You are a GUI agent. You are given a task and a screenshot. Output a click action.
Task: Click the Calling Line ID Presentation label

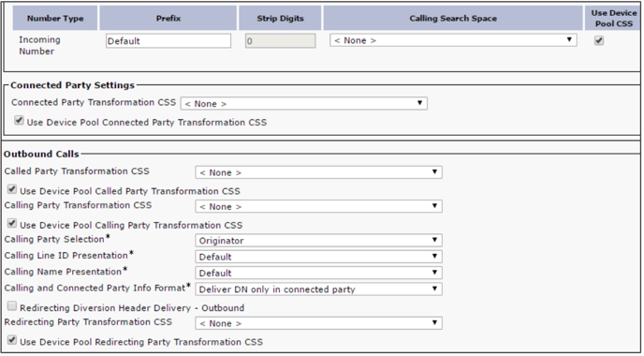[66, 255]
